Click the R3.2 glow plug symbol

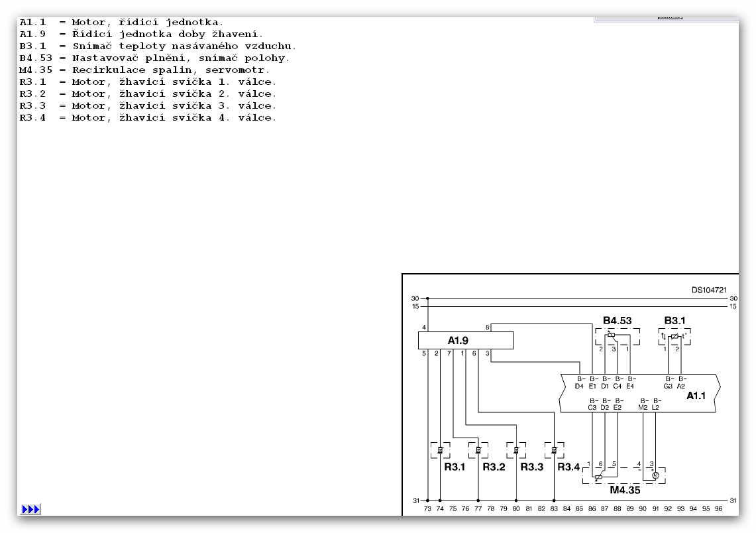click(478, 450)
